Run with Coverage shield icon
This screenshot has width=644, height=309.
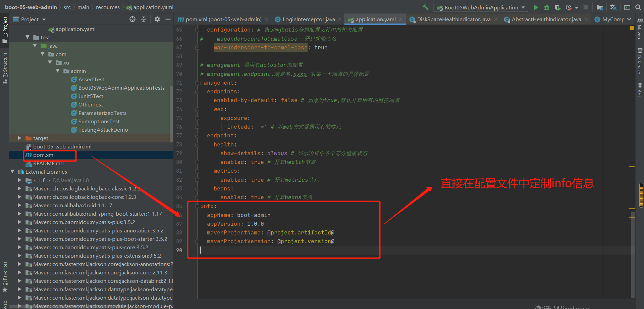point(557,7)
